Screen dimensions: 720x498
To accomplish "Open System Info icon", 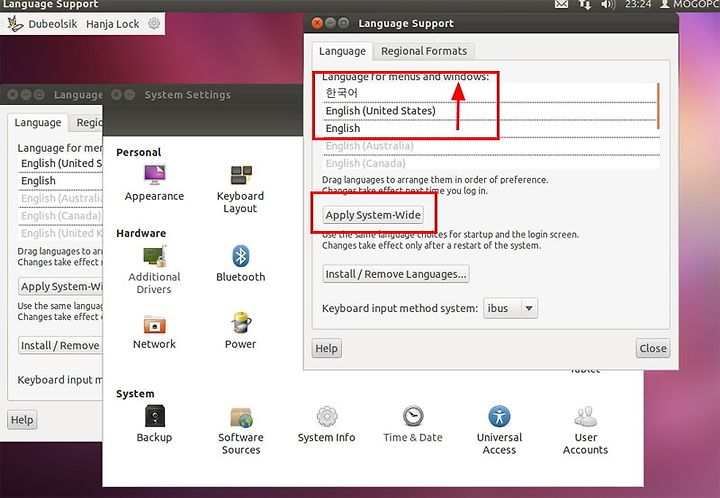I will (x=327, y=417).
